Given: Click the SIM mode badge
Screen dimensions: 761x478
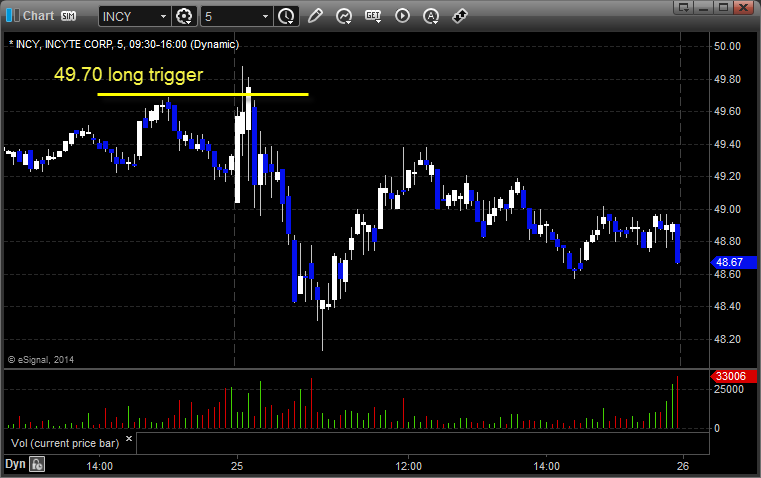Looking at the screenshot, I should 68,16.
